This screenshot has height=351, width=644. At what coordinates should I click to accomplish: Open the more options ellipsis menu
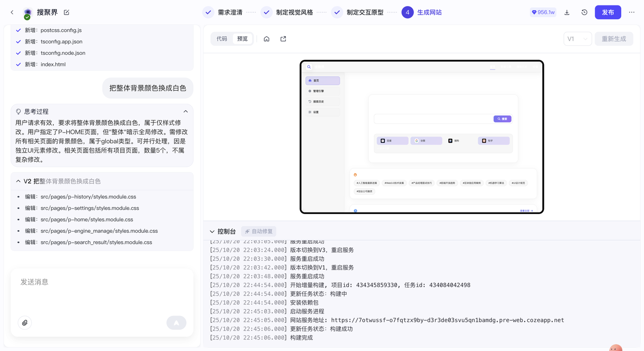(x=632, y=12)
